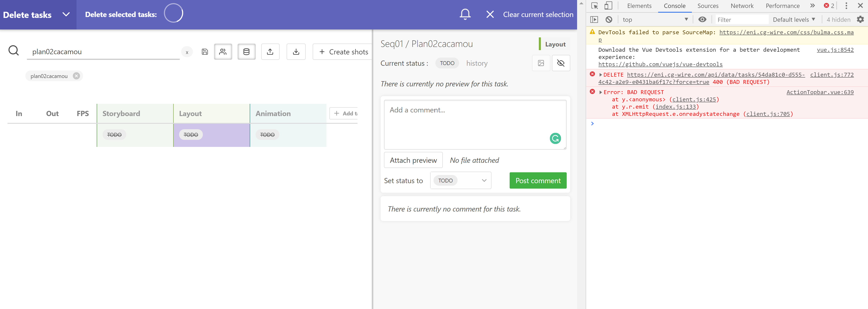
Task: Remove the plan02cacamou saved filter tag
Action: tap(77, 76)
